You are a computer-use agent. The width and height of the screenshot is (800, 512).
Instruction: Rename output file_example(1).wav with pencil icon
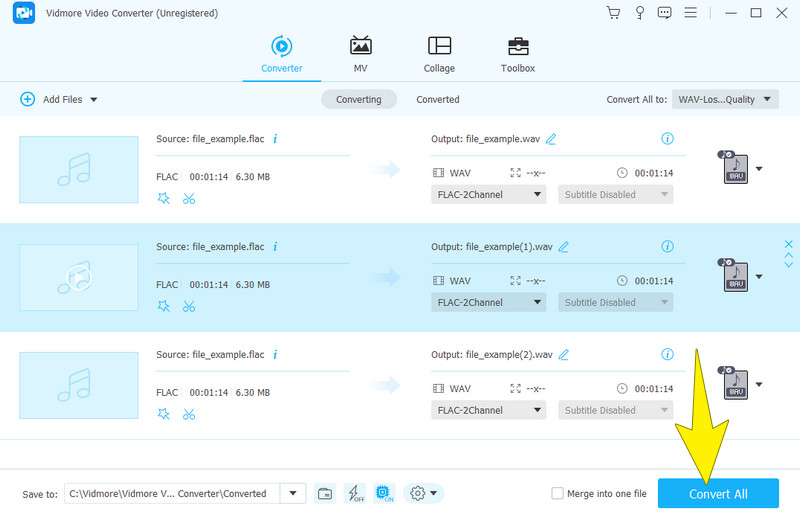pos(564,246)
